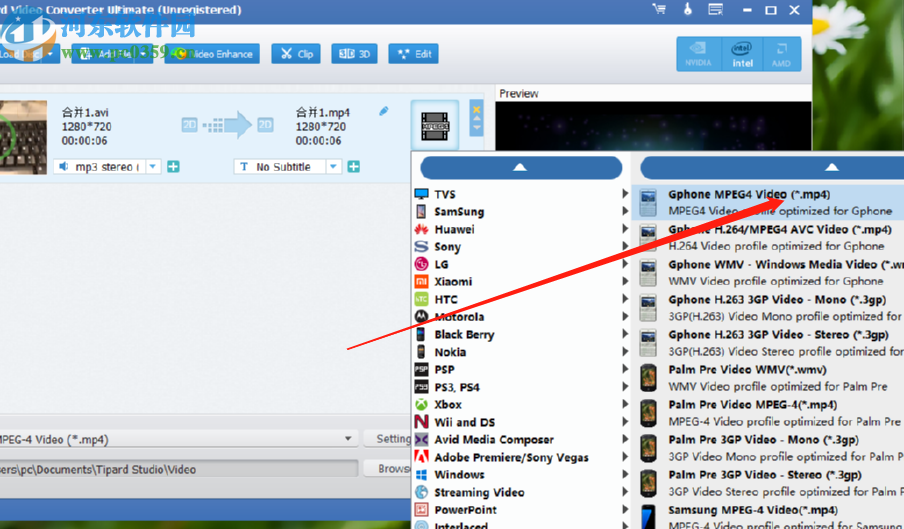Expand the Windows submenu arrow
Viewport: 904px width, 529px height.
625,474
